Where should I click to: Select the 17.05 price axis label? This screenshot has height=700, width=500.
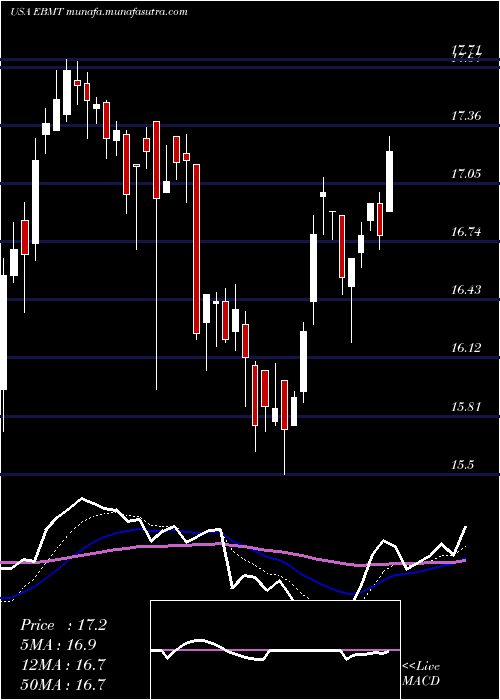point(466,174)
